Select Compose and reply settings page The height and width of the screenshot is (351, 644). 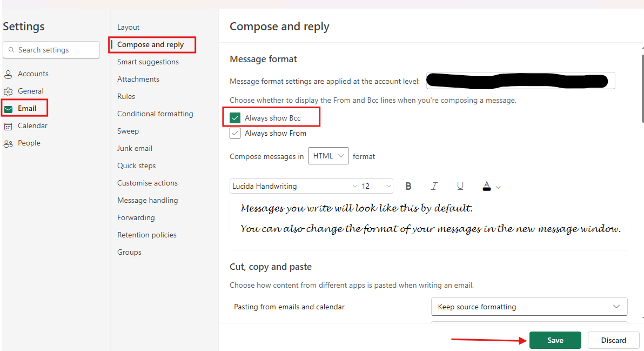click(150, 44)
